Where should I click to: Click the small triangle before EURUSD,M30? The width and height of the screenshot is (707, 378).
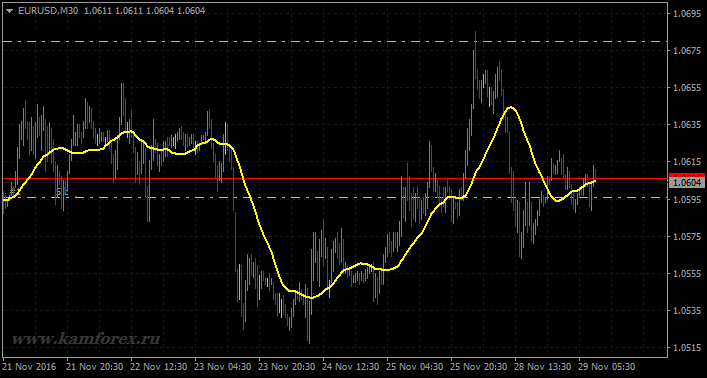[9, 11]
